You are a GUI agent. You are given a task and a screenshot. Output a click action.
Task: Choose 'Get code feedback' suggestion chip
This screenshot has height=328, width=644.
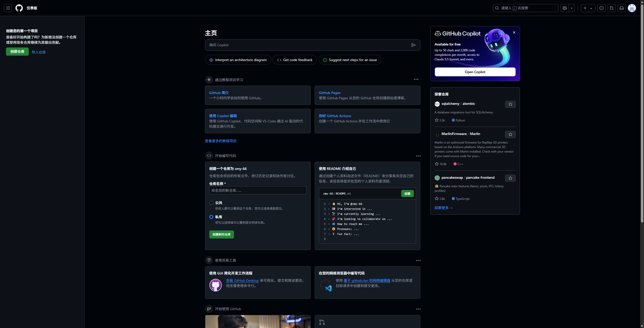[295, 60]
